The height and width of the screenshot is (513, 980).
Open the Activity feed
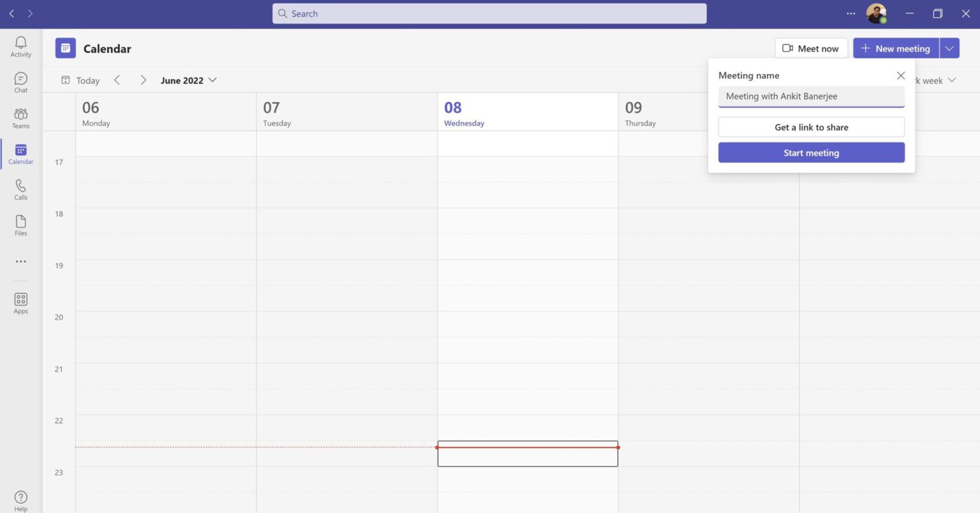tap(20, 47)
